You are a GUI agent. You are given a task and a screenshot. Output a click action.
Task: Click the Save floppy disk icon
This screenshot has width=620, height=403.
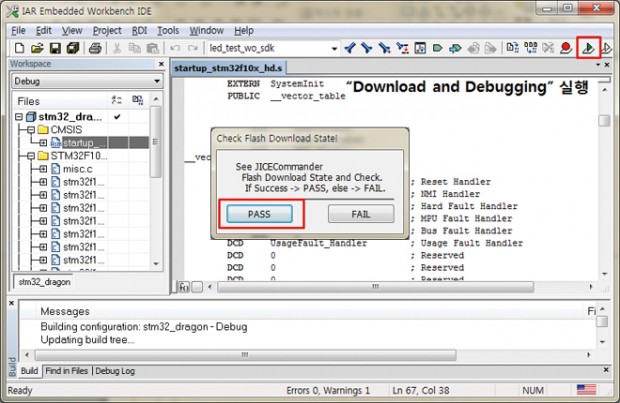(x=55, y=48)
